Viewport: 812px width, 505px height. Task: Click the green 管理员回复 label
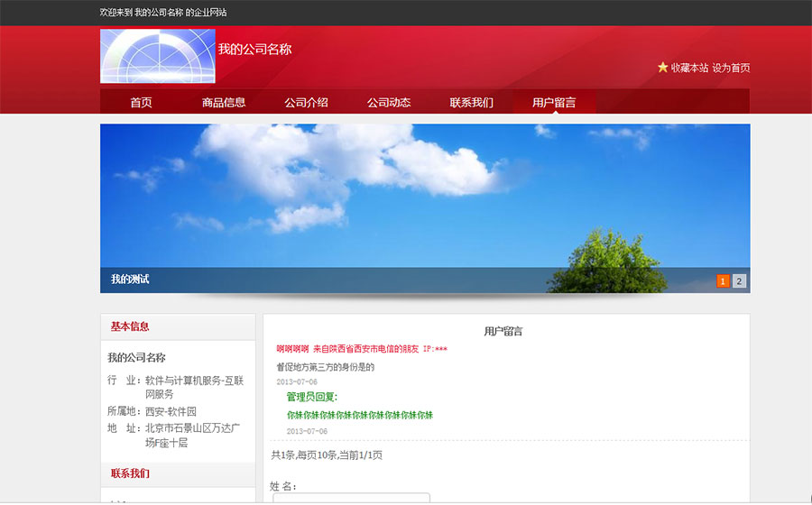(311, 397)
